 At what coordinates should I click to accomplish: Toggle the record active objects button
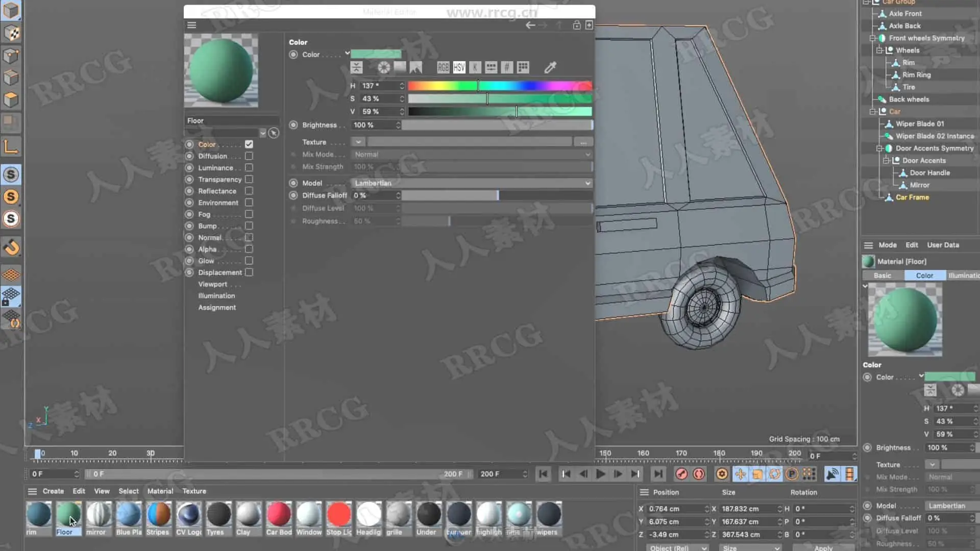681,474
